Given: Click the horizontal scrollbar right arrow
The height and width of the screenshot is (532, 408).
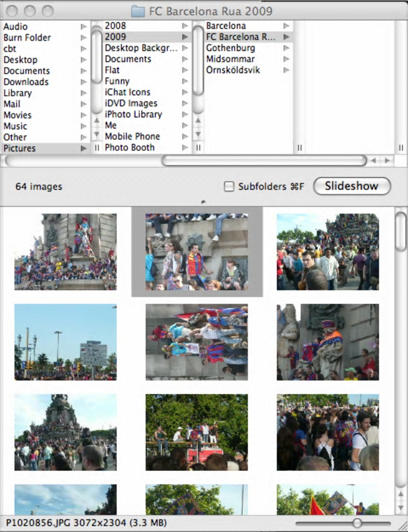Looking at the screenshot, I should pyautogui.click(x=387, y=160).
